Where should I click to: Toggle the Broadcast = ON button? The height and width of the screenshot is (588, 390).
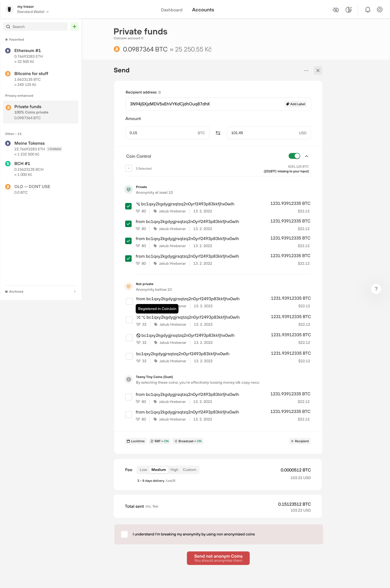pos(188,441)
